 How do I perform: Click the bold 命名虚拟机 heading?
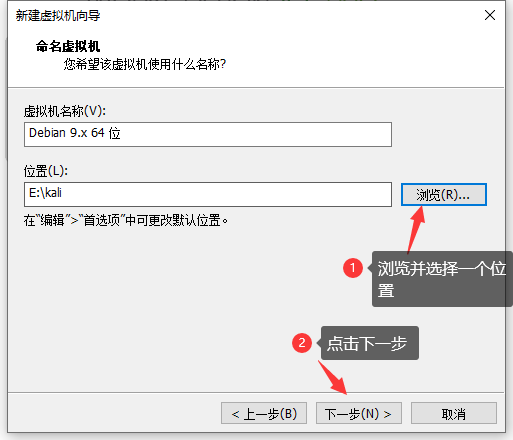(x=68, y=46)
